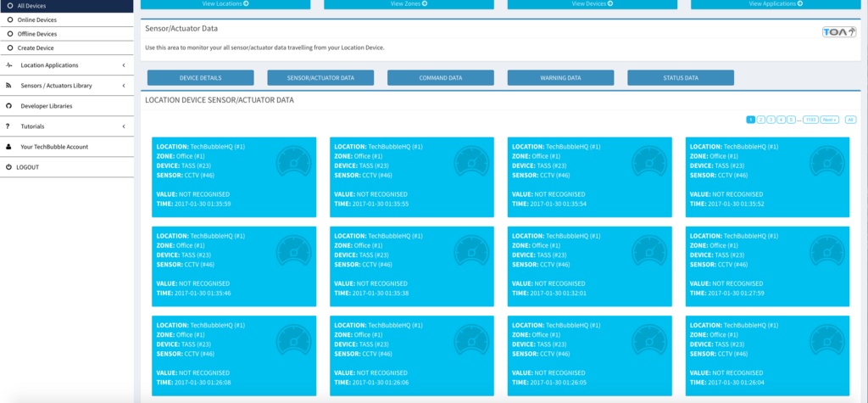The width and height of the screenshot is (868, 403).
Task: Expand Sensors / Actuators Library chevron
Action: pyautogui.click(x=124, y=86)
